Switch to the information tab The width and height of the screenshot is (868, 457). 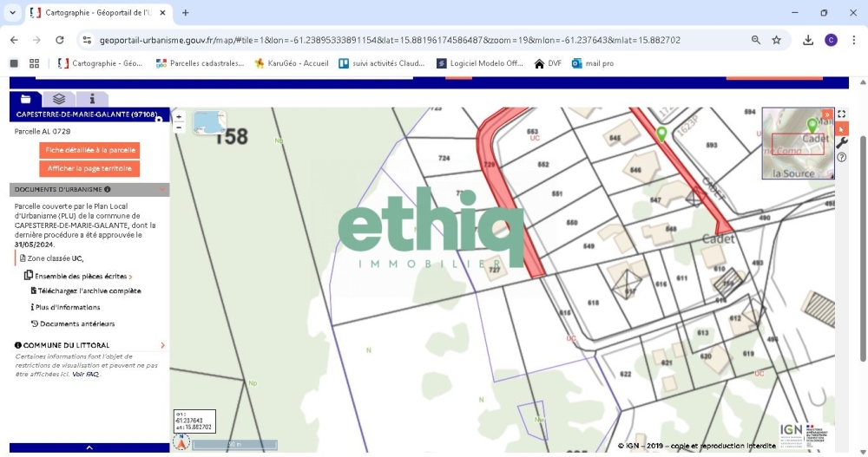[92, 100]
